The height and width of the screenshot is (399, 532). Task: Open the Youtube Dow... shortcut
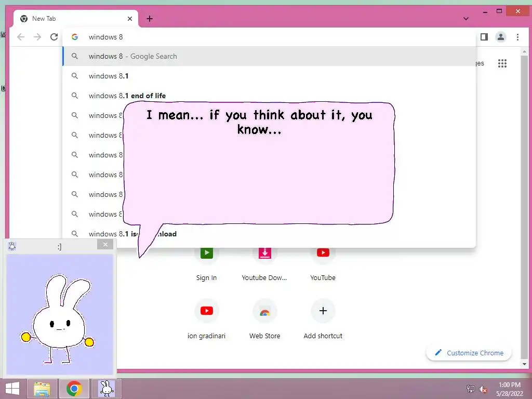(264, 263)
